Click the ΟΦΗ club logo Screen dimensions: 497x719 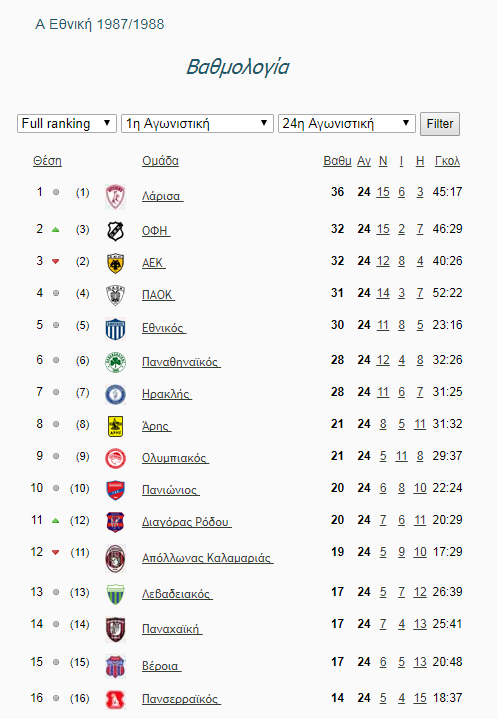(115, 231)
